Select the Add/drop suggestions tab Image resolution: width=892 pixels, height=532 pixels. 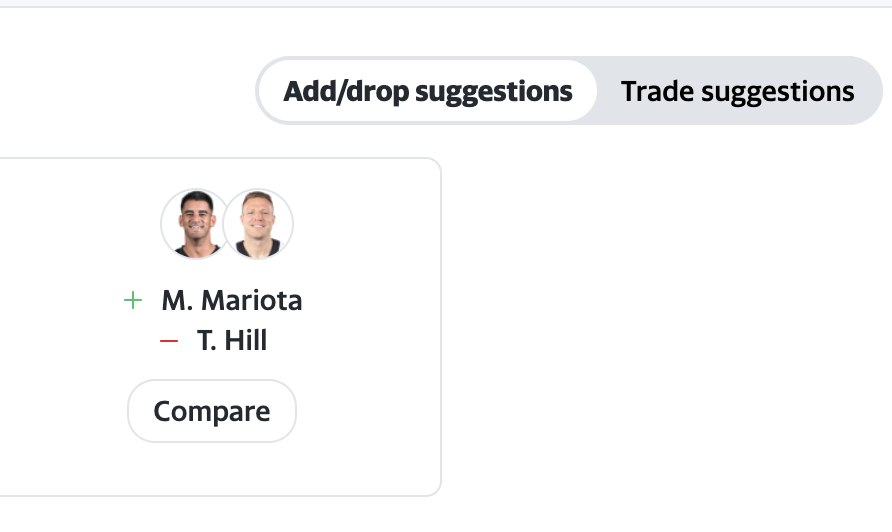427,92
